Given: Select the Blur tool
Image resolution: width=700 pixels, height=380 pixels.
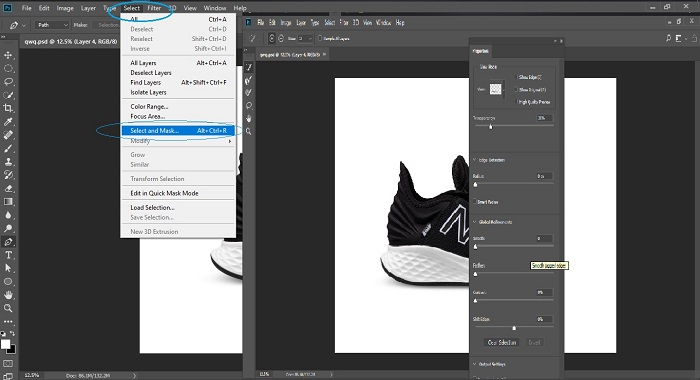Looking at the screenshot, I should [x=8, y=215].
